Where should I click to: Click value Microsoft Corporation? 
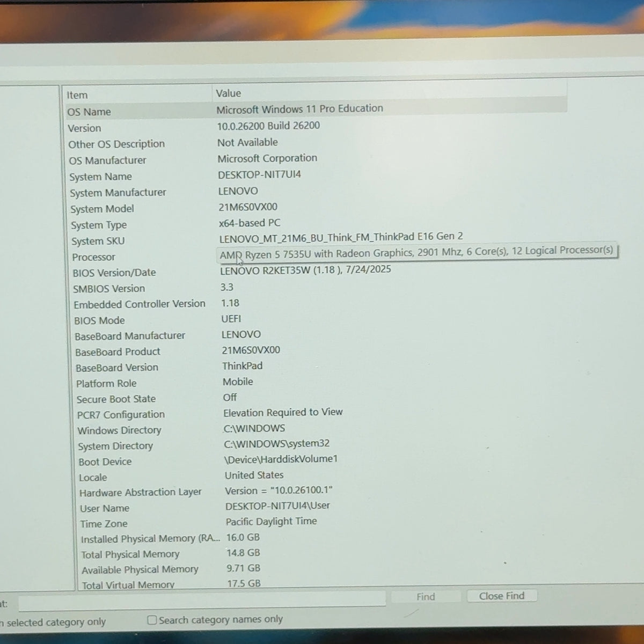(267, 158)
